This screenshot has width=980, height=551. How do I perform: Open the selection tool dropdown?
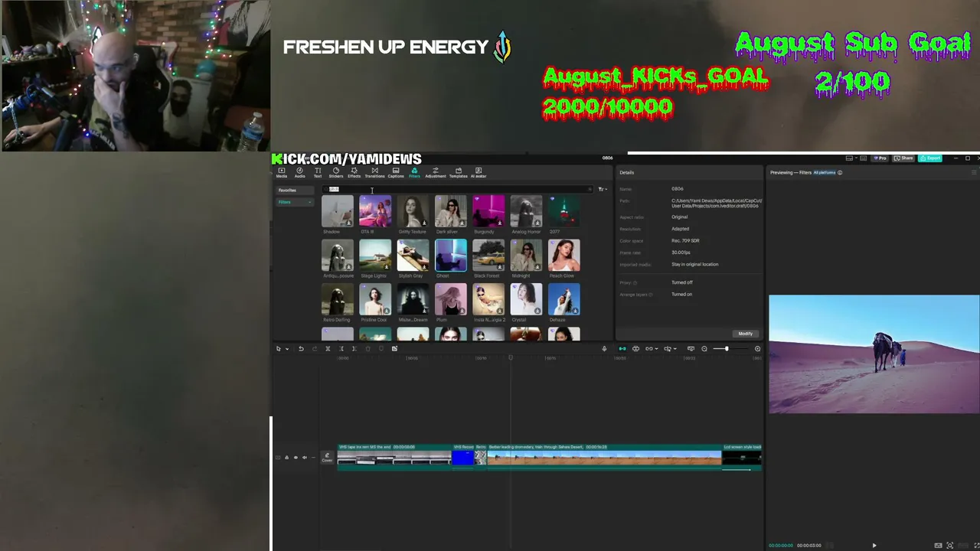click(287, 349)
